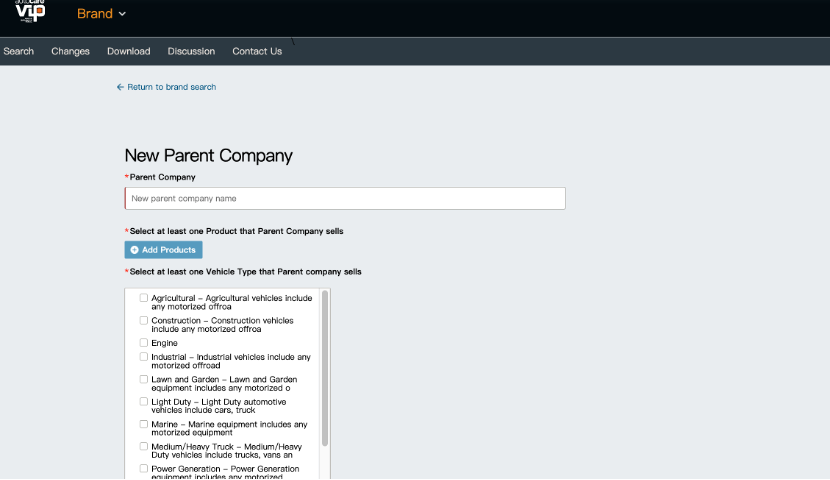This screenshot has width=830, height=480.
Task: Expand the chevron next to Brand
Action: coord(122,14)
